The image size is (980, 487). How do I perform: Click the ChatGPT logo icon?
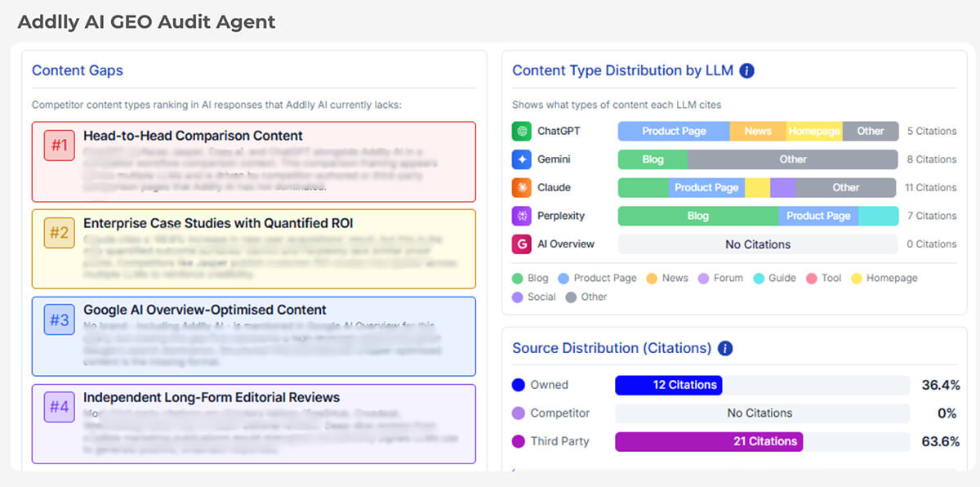pos(522,131)
